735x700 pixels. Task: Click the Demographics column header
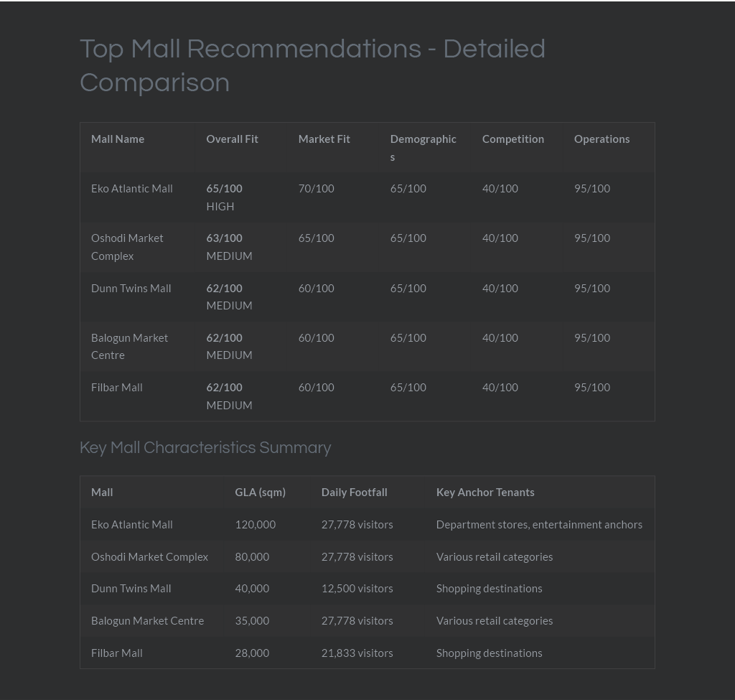(423, 148)
